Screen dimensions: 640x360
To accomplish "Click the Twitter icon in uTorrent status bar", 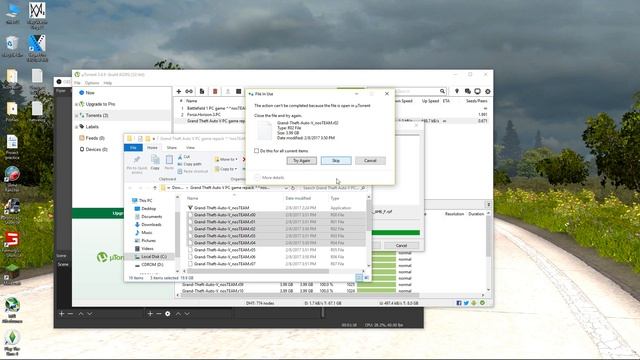I will [x=466, y=303].
